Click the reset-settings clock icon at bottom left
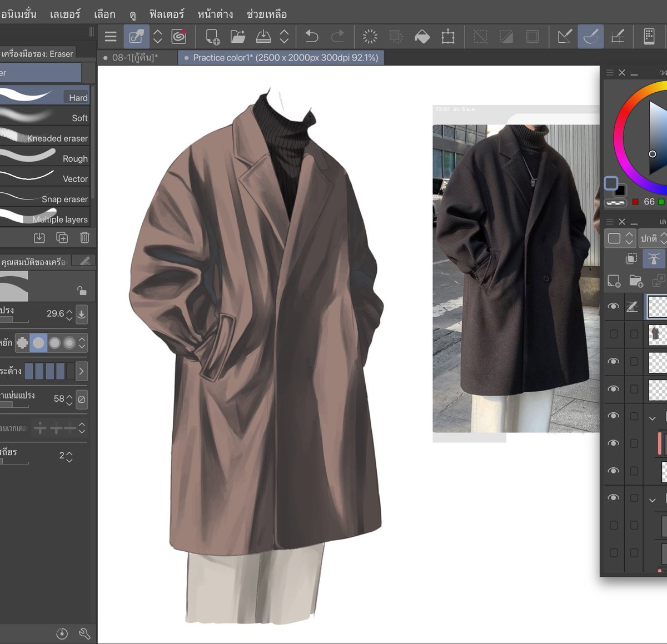The image size is (667, 644). 62,633
